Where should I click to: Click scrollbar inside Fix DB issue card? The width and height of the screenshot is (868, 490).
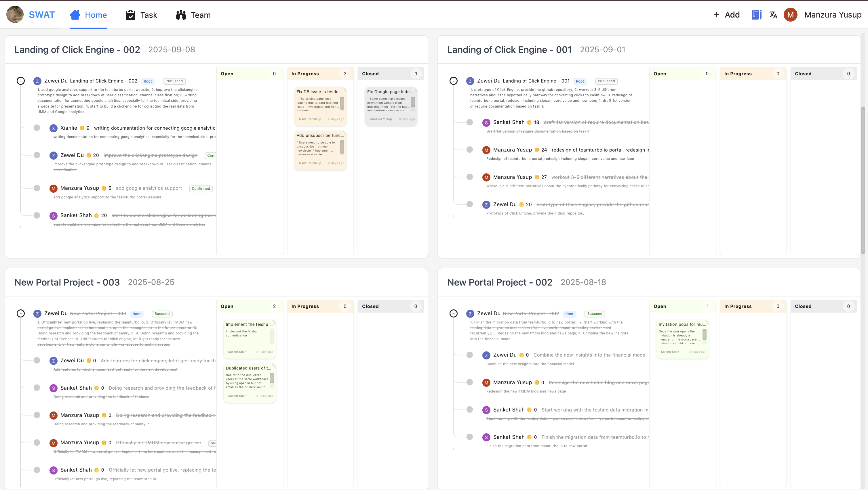(x=342, y=103)
